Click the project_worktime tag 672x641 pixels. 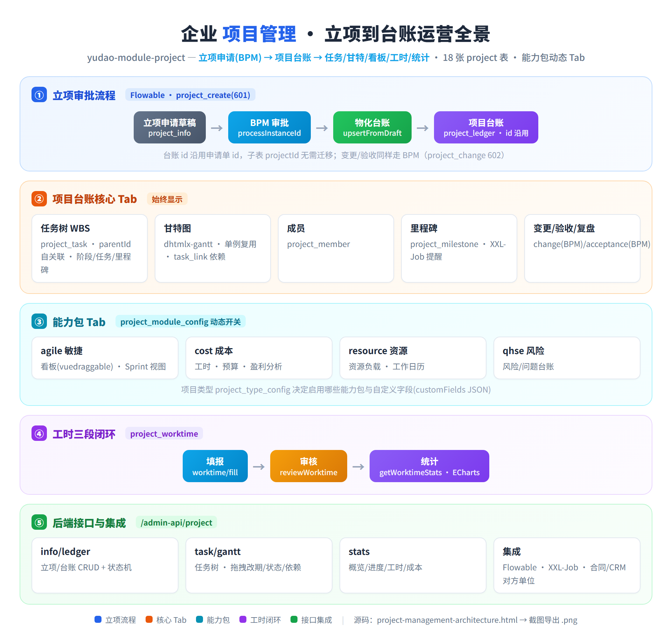(x=164, y=434)
